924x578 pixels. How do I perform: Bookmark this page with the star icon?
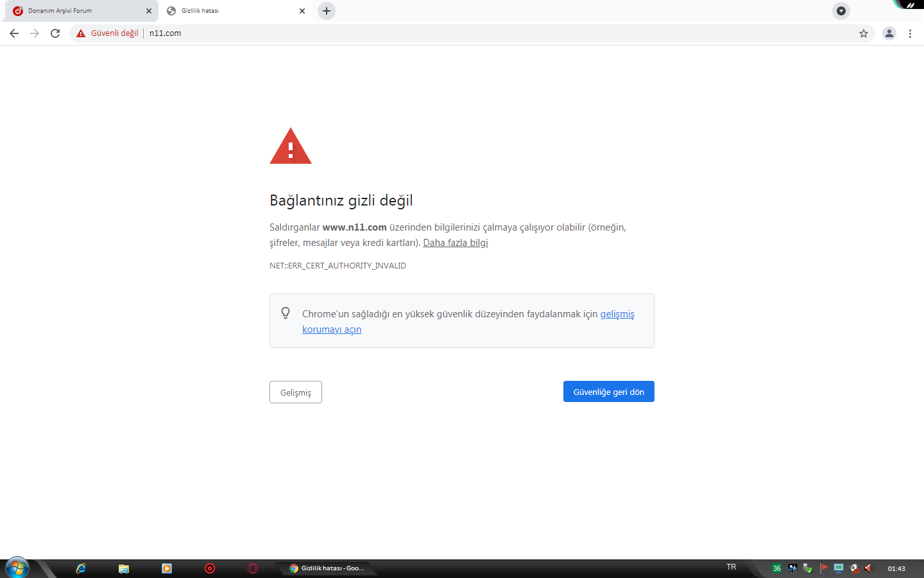pos(864,33)
